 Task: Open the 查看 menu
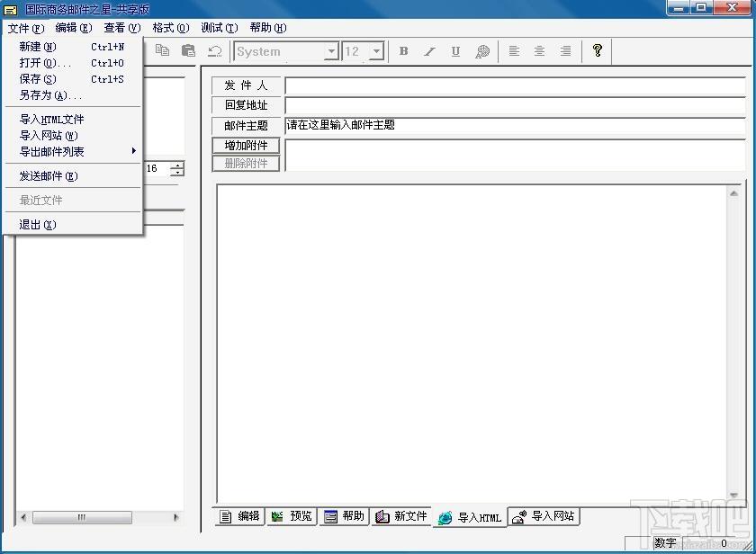click(122, 28)
